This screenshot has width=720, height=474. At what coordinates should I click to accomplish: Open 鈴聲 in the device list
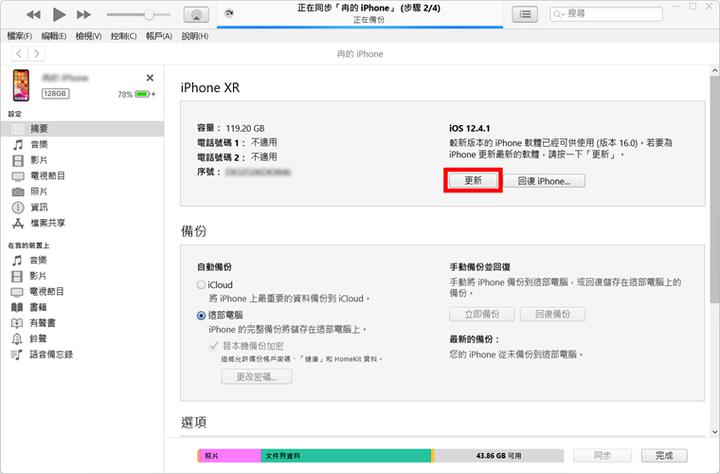coord(82,339)
